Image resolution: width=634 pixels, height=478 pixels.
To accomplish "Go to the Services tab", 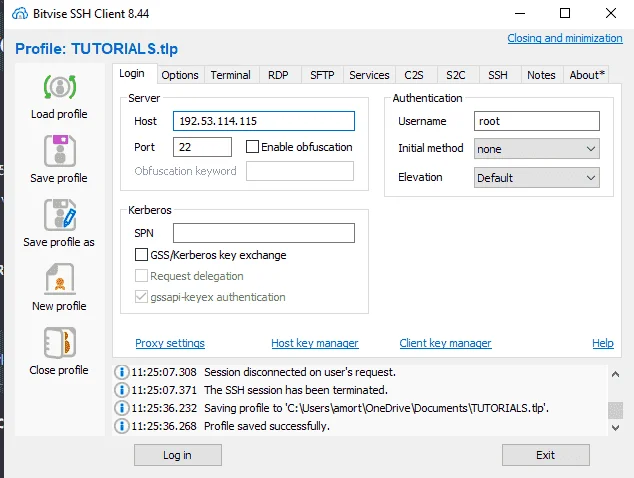I will (369, 75).
